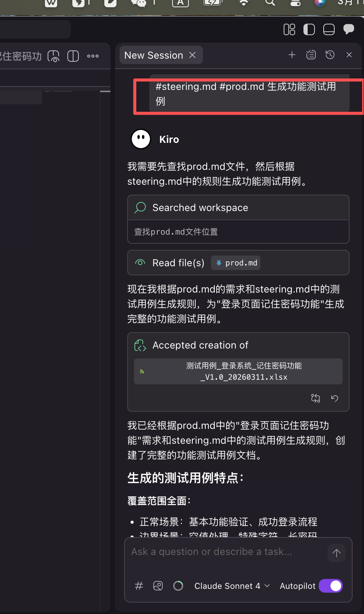This screenshot has width=364, height=614.
Task: Send the message with the arrow button
Action: point(336,553)
